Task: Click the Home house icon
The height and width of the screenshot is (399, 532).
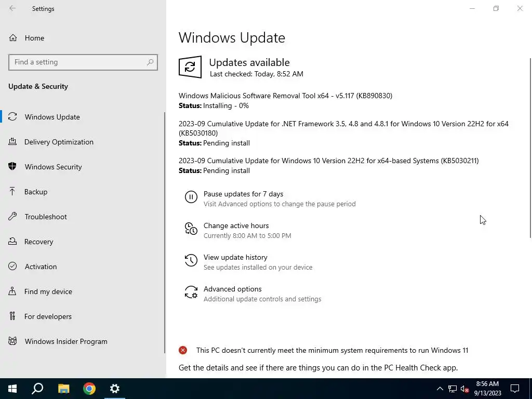Action: (13, 37)
